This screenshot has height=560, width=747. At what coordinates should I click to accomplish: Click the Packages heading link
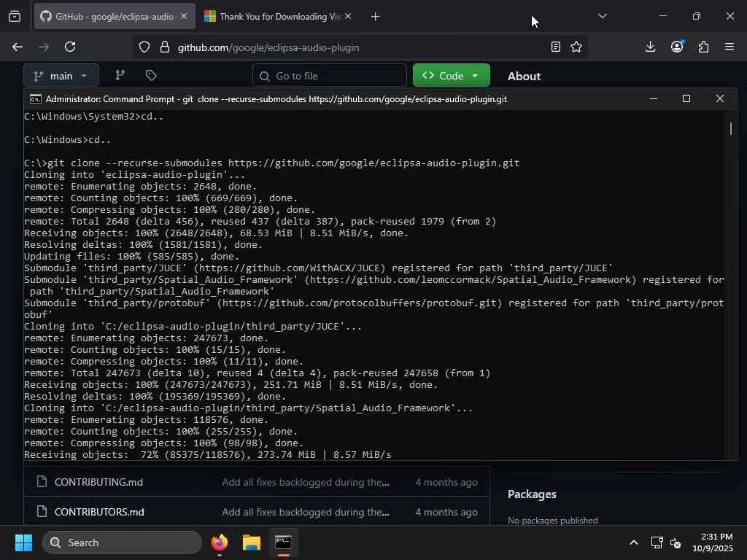tap(532, 494)
